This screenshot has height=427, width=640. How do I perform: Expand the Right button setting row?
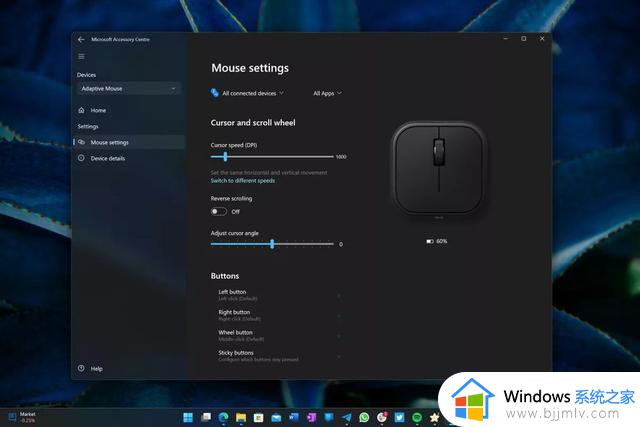tap(279, 315)
